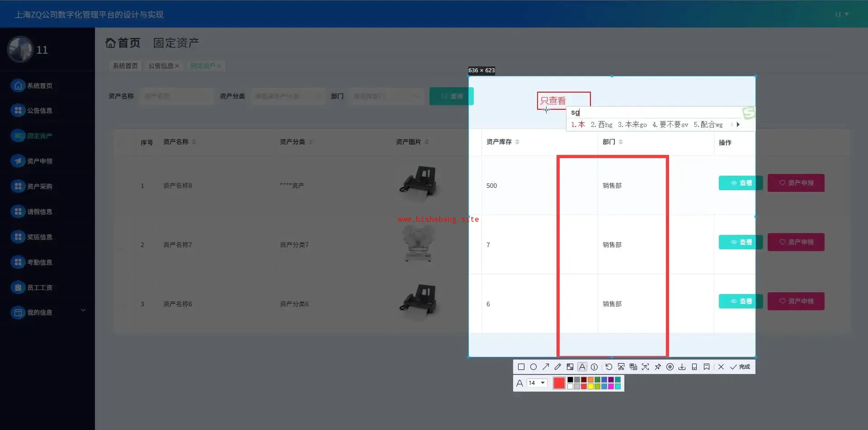Click 资产申领 for row 资产名称8
Viewport: 868px width, 430px height.
click(x=796, y=183)
